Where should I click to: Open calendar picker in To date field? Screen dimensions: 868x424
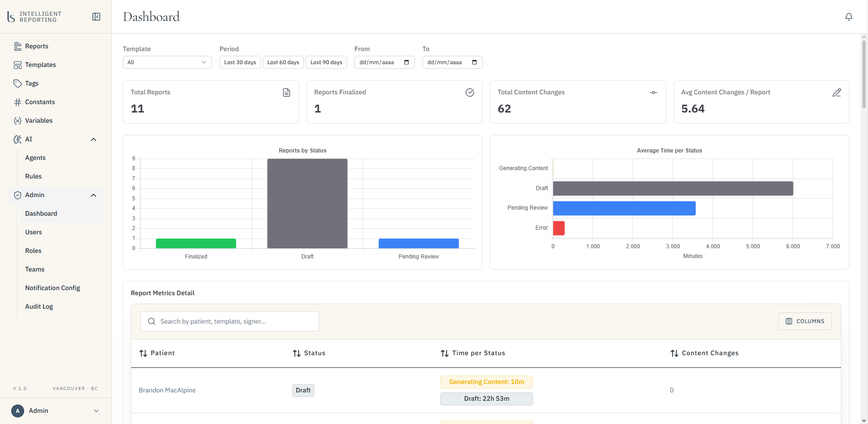pos(474,62)
